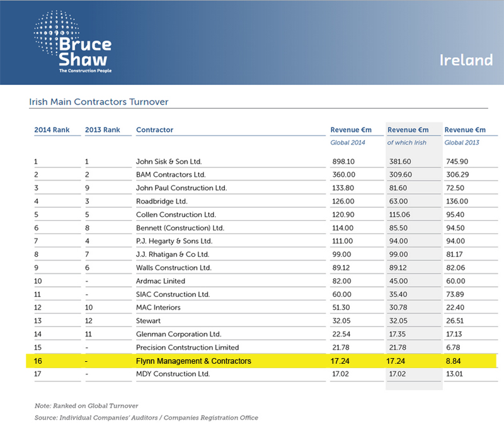The image size is (504, 438).
Task: Click the 'of which Irish' column subheading
Action: [x=407, y=143]
